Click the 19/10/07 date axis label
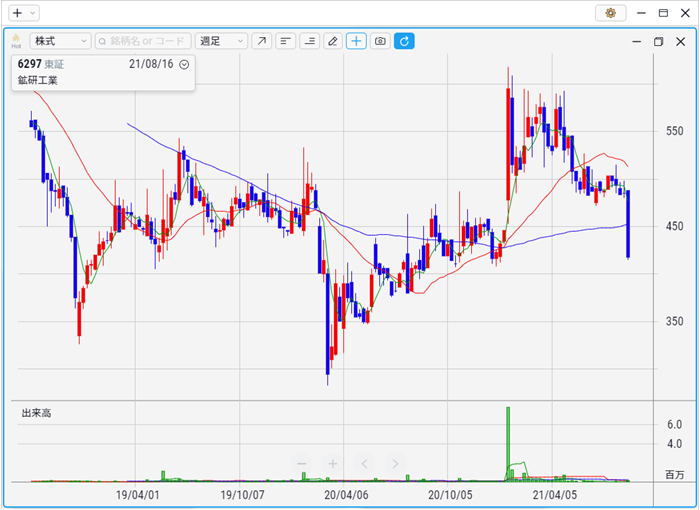The image size is (700, 510). coord(242,495)
